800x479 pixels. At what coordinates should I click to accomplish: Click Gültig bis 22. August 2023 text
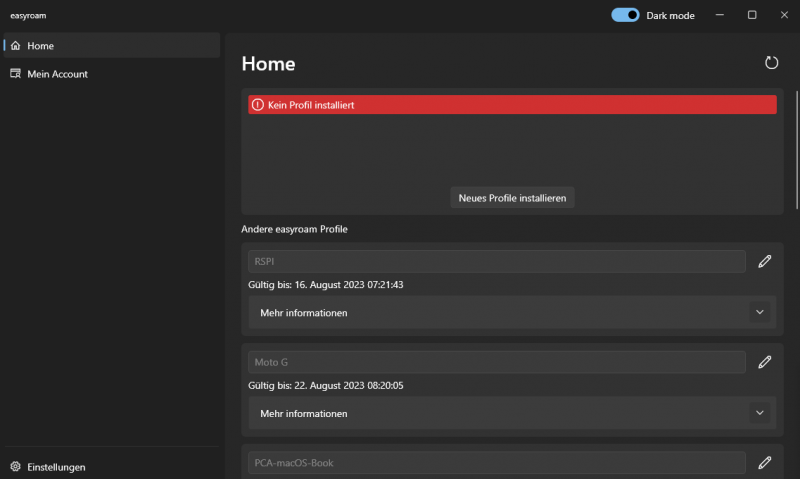pyautogui.click(x=326, y=385)
